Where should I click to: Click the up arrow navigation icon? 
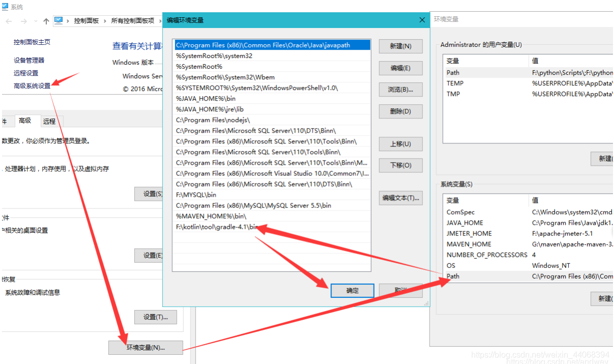tap(46, 21)
